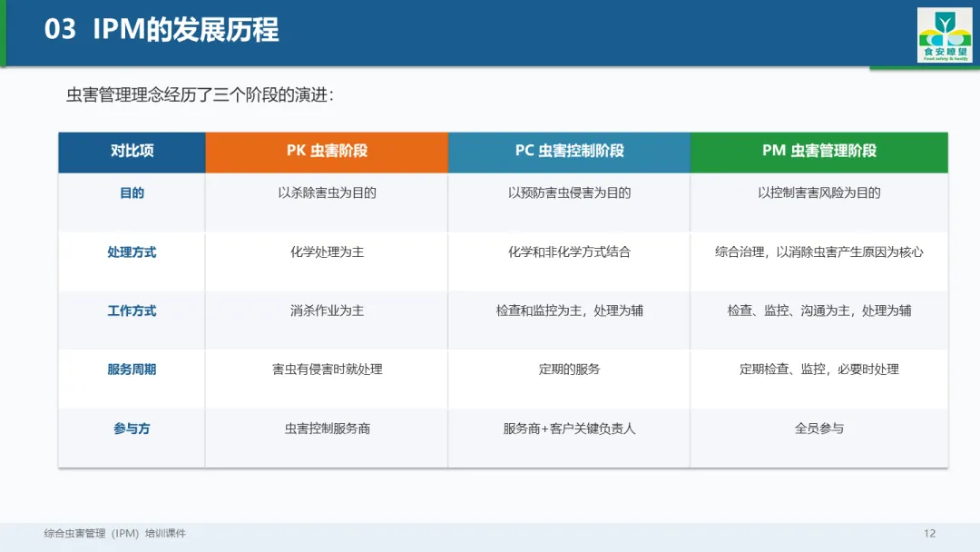Click the page number 12
The height and width of the screenshot is (552, 980).
pos(929,533)
